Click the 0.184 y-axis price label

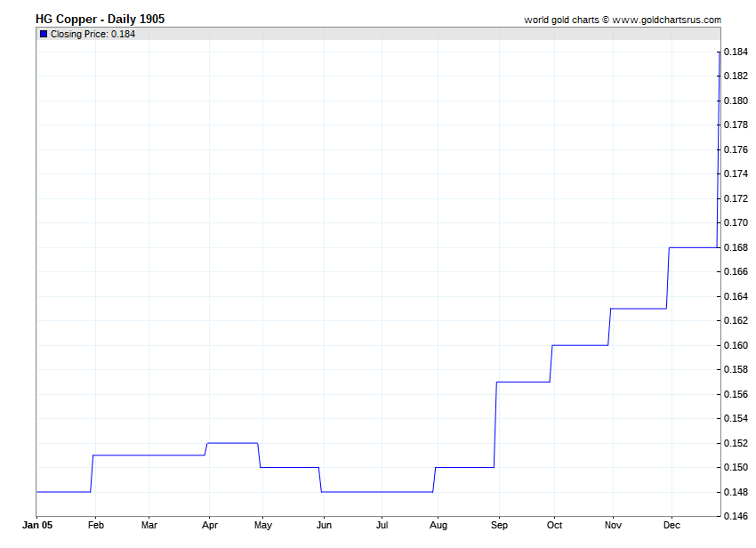point(735,52)
